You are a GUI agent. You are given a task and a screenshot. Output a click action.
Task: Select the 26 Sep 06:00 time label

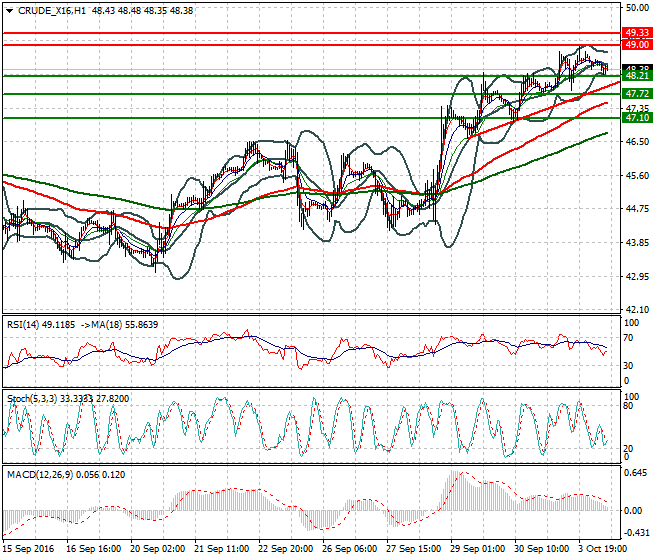coord(350,549)
